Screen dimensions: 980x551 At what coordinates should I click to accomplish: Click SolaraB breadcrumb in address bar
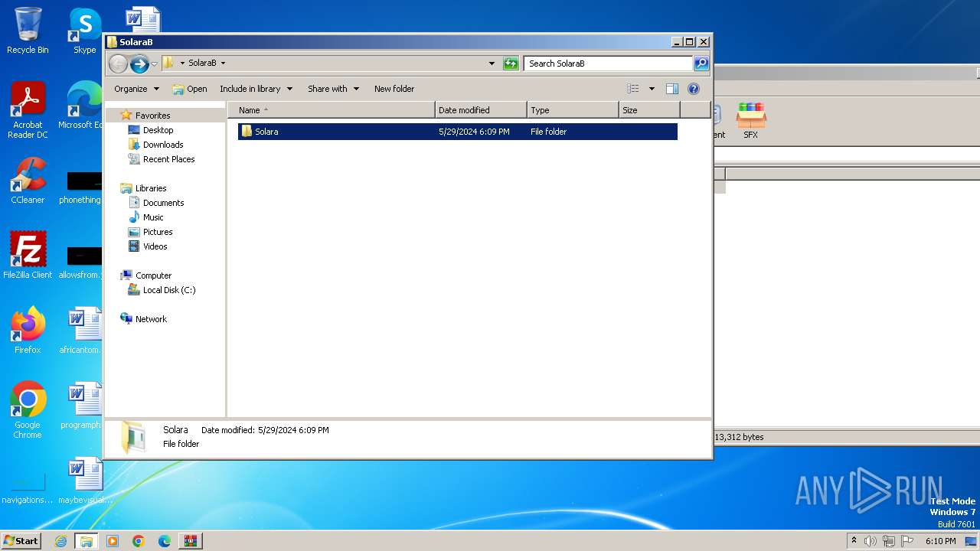pyautogui.click(x=202, y=64)
